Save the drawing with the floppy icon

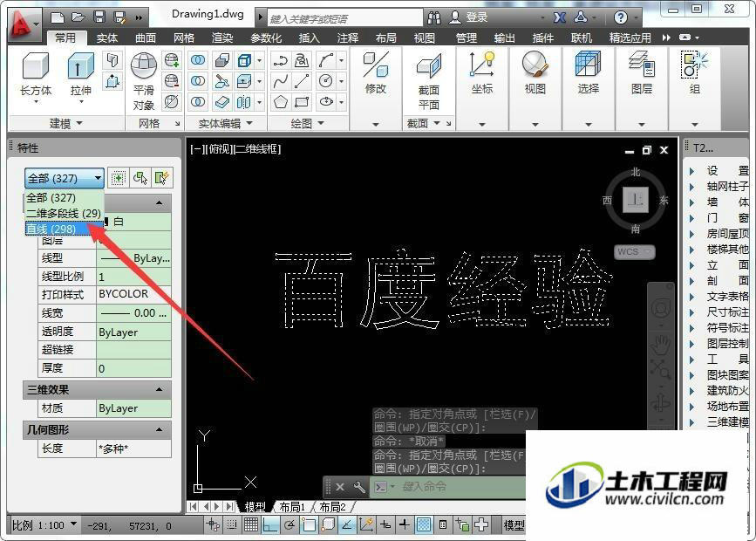point(99,17)
